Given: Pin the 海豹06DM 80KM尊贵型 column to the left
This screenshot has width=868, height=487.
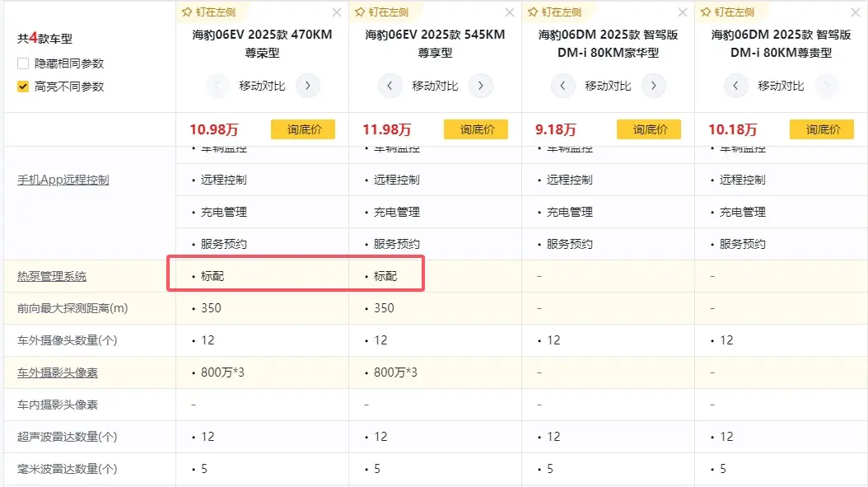Looking at the screenshot, I should pyautogui.click(x=727, y=12).
